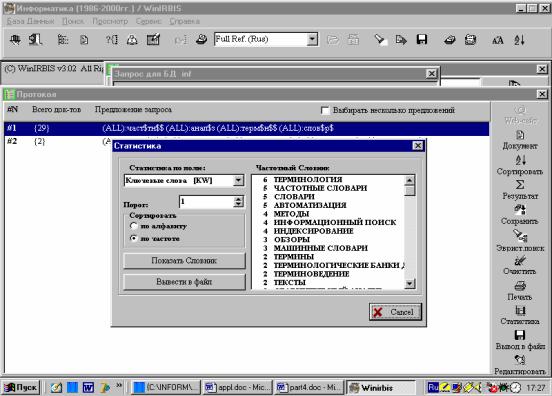
Task: Click the question-mark bracket help toolbar icon
Action: pos(112,40)
